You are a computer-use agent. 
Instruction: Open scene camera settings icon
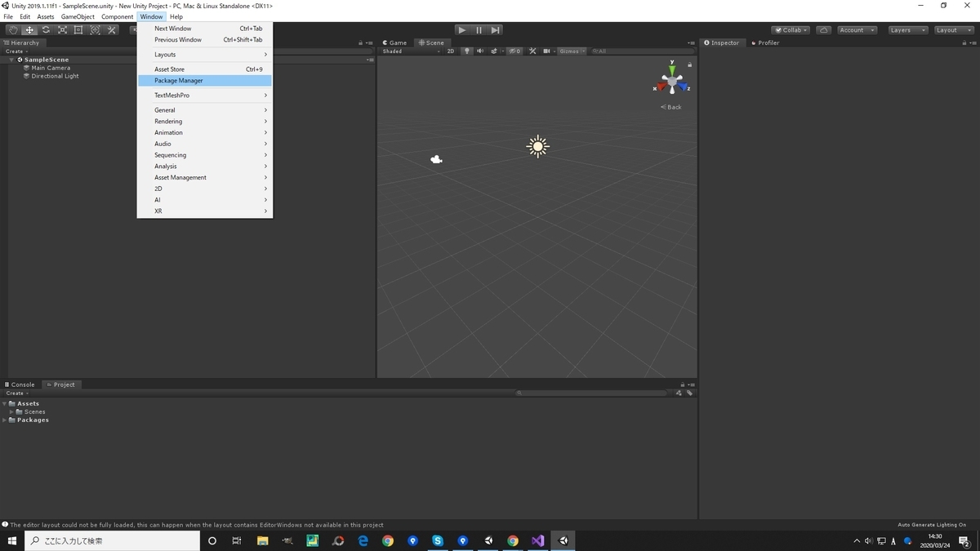coord(548,51)
